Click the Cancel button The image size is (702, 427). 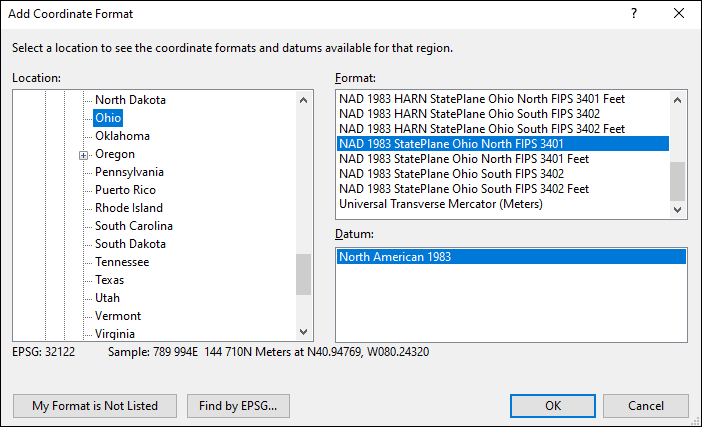(x=646, y=406)
